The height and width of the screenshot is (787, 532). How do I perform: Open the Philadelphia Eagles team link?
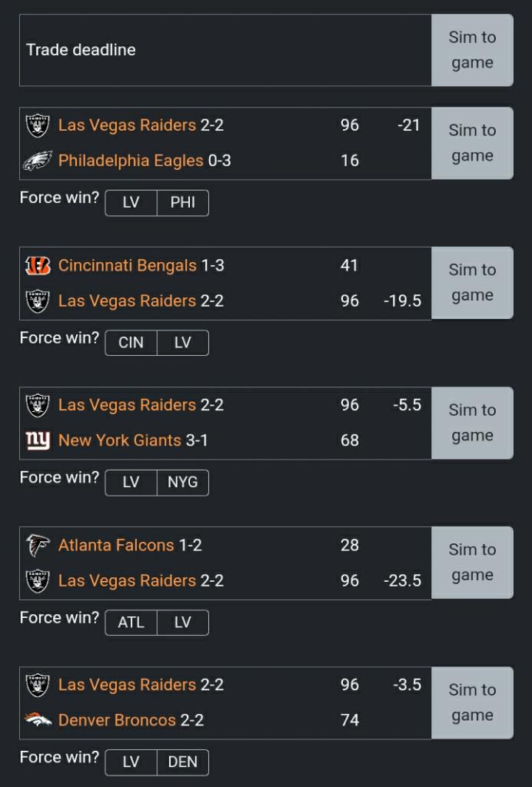(131, 161)
